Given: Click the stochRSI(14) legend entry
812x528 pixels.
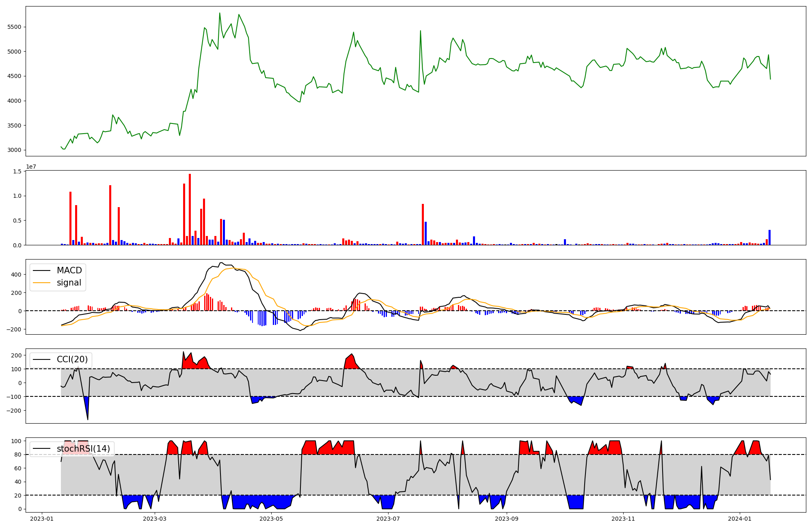Looking at the screenshot, I should pyautogui.click(x=83, y=449).
